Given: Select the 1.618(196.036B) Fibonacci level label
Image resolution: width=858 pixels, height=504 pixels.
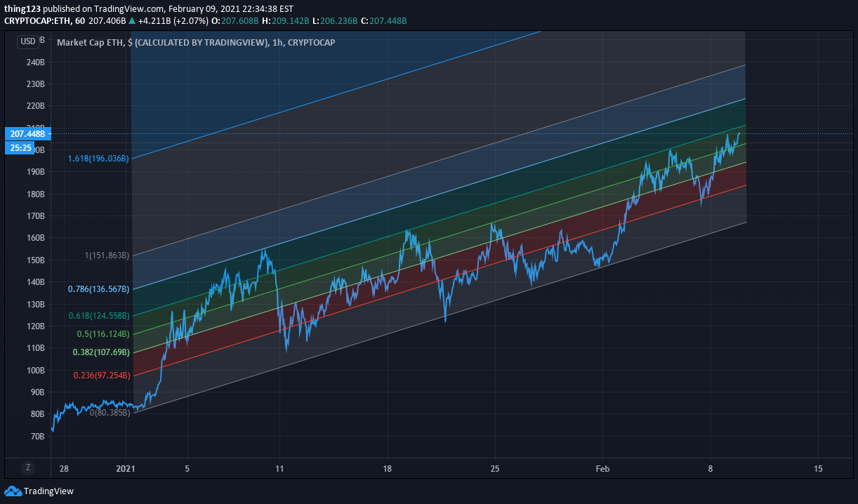Looking at the screenshot, I should pyautogui.click(x=99, y=159).
